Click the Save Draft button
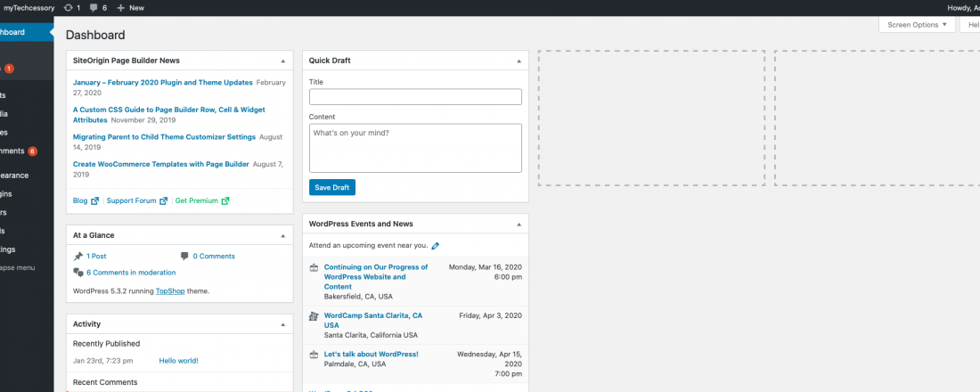 pos(332,188)
